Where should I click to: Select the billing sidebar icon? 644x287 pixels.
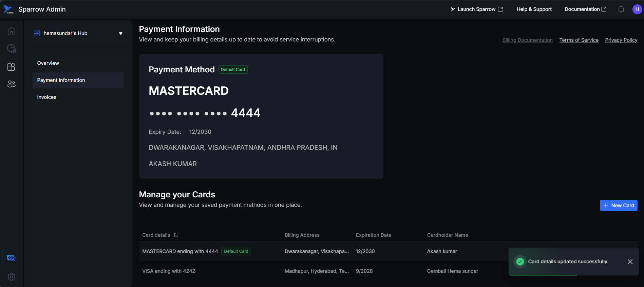(x=11, y=258)
